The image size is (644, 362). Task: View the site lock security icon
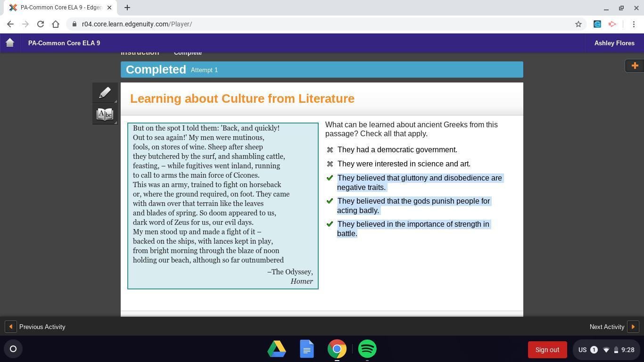74,24
